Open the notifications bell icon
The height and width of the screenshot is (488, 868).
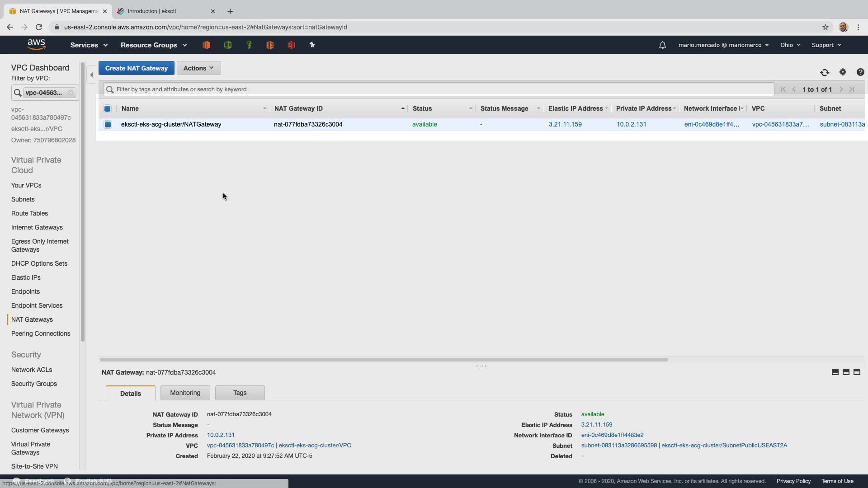(662, 45)
